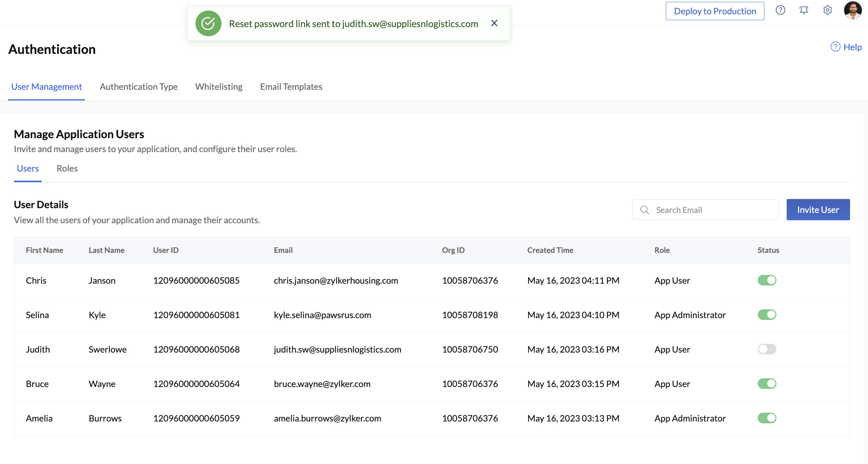The width and height of the screenshot is (868, 464).
Task: Toggle Bruce Wayne account status off
Action: 767,384
